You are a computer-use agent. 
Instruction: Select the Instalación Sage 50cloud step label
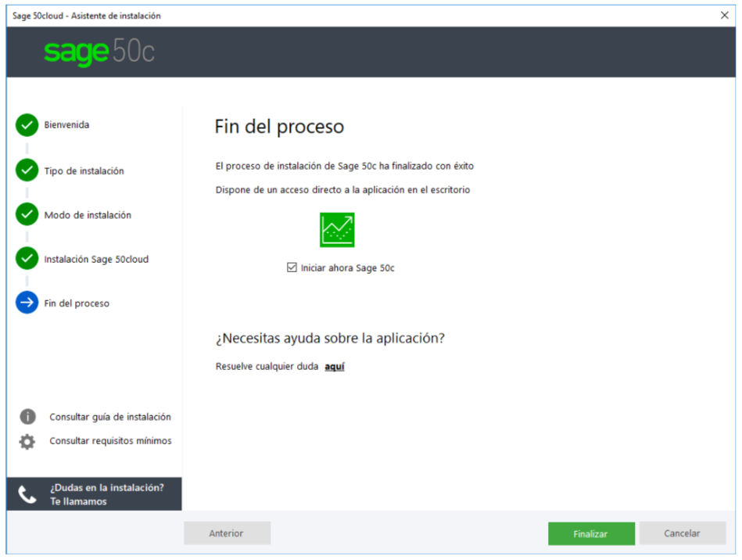(96, 260)
